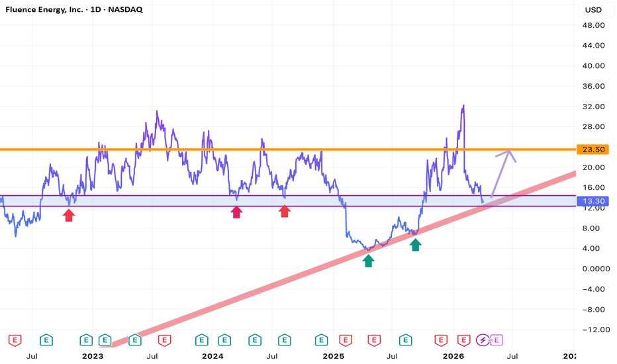Click the blue 13.30 current price label
The width and height of the screenshot is (617, 364).
593,201
